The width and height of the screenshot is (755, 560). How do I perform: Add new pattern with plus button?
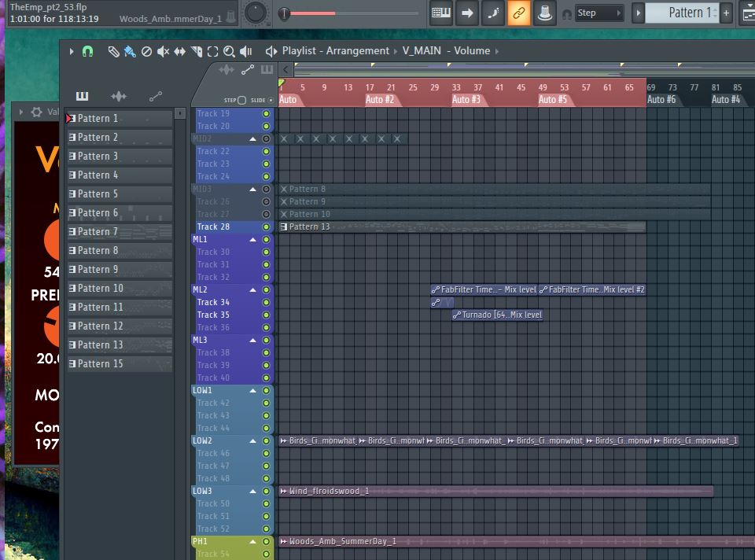[726, 13]
